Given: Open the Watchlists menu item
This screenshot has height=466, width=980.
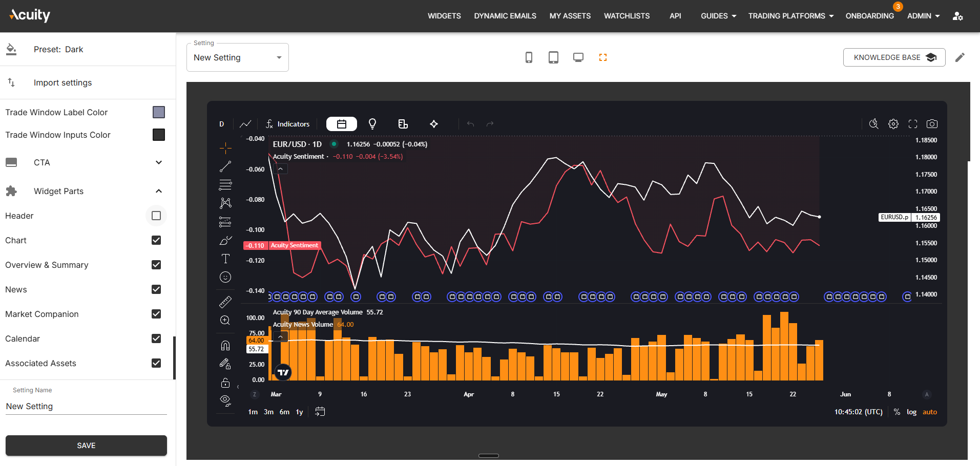Looking at the screenshot, I should [627, 16].
